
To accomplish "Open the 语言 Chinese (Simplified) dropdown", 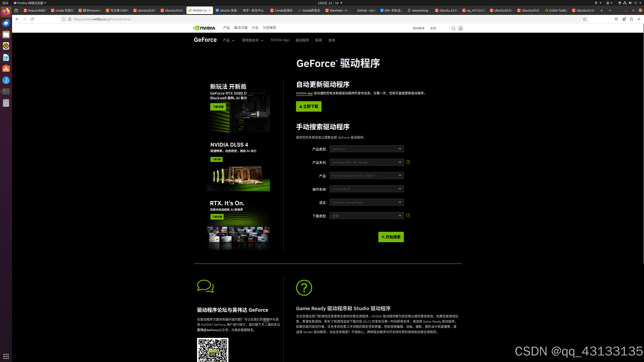I will tap(366, 202).
